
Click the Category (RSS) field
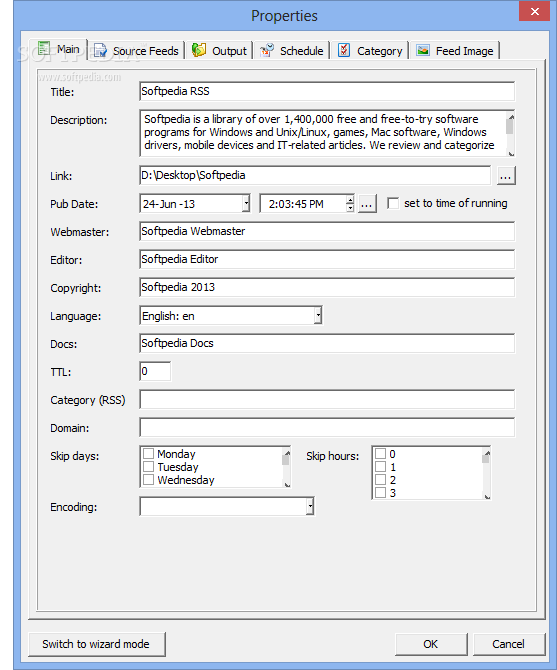click(x=327, y=400)
